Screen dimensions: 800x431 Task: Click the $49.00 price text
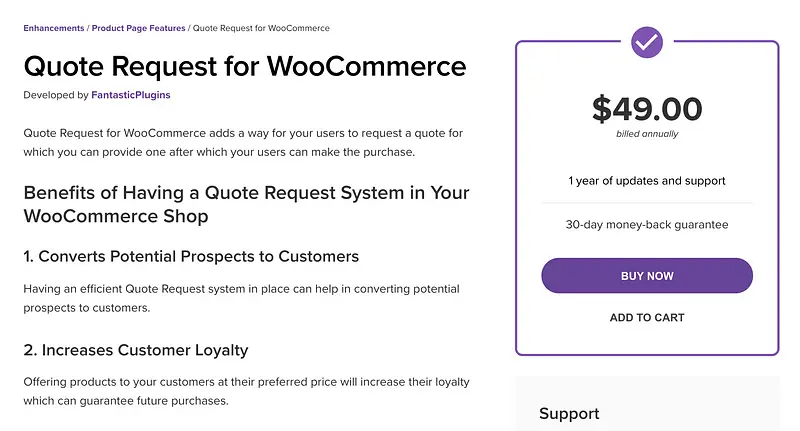click(647, 108)
